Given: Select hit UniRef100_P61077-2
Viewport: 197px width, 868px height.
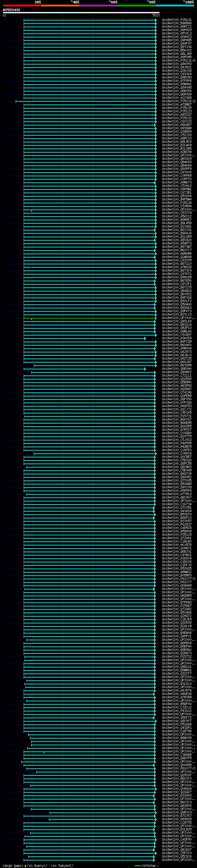Looking at the screenshot, I should coord(179,579).
